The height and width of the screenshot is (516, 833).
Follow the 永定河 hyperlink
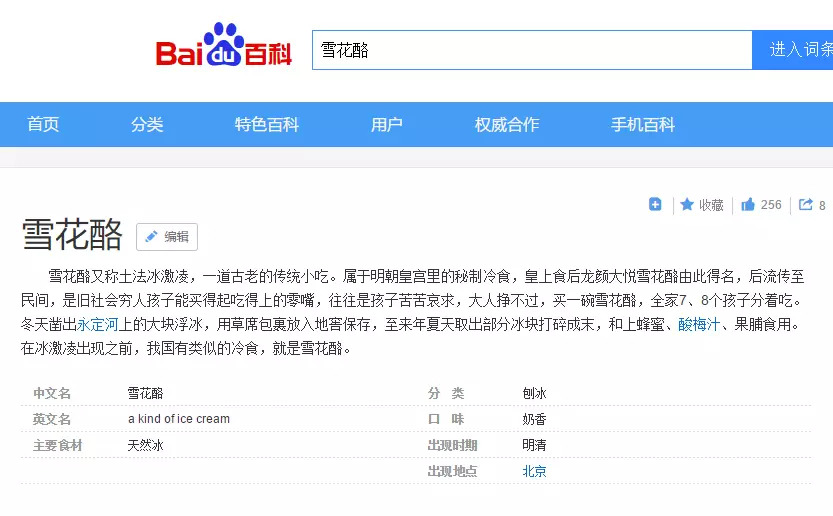tap(97, 324)
